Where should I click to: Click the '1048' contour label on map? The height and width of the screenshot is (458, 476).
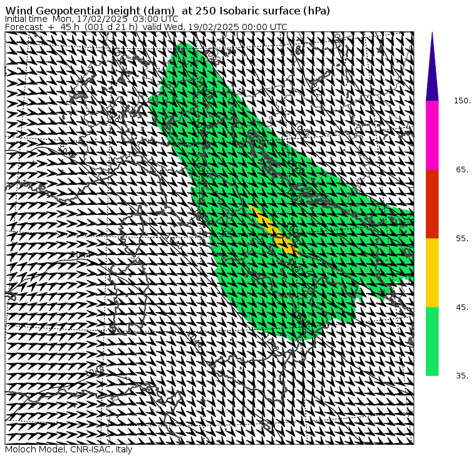click(95, 371)
